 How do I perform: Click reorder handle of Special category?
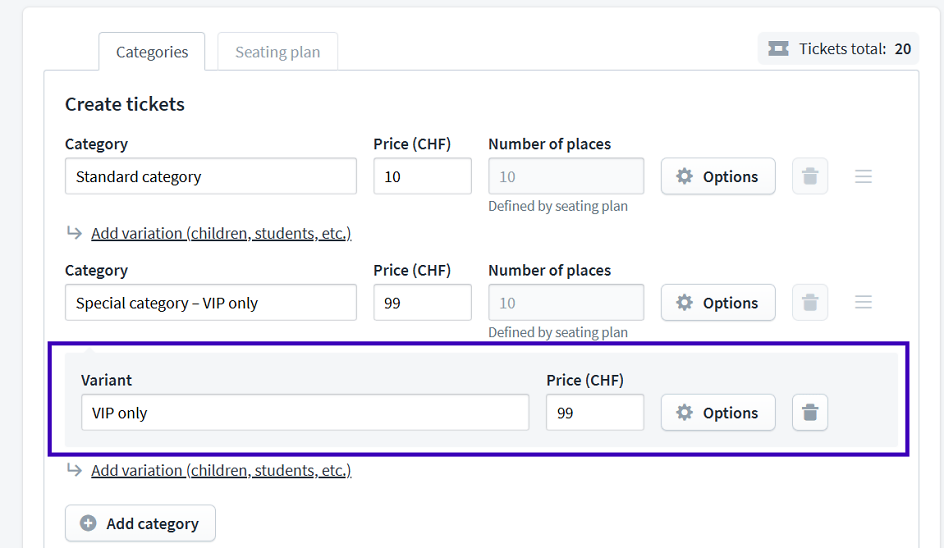[863, 302]
